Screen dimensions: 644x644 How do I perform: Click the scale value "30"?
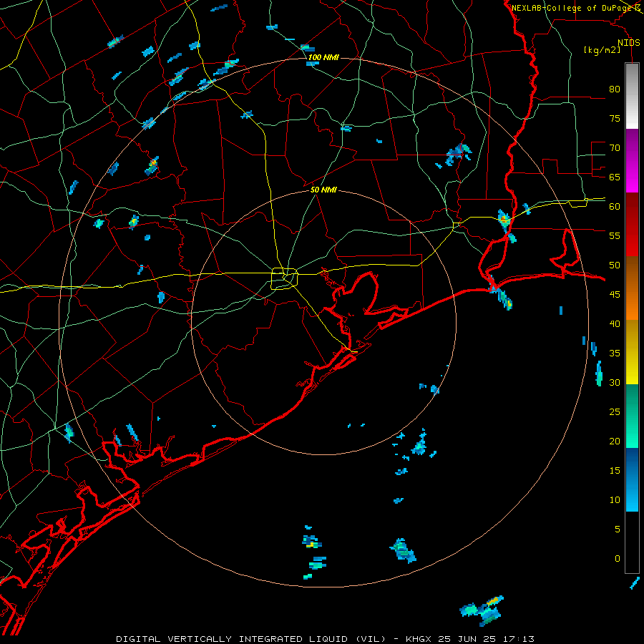click(615, 383)
